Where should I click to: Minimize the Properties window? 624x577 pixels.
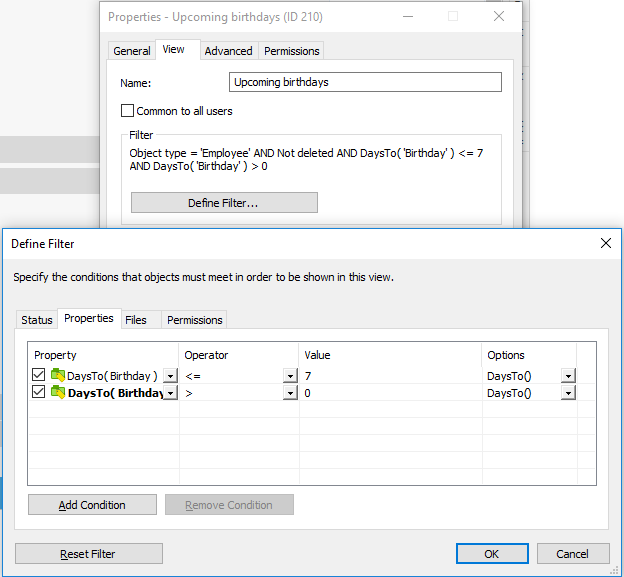pyautogui.click(x=408, y=16)
